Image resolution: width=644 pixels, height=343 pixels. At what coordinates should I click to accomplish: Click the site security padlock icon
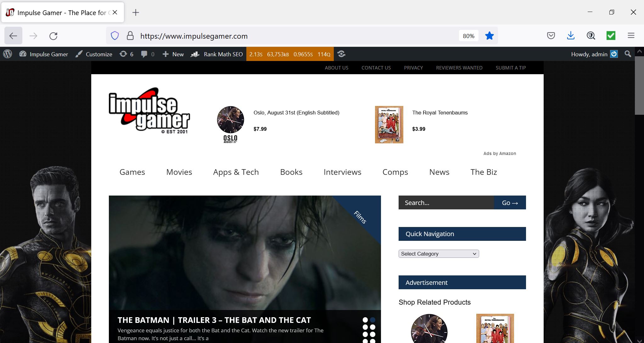tap(130, 36)
